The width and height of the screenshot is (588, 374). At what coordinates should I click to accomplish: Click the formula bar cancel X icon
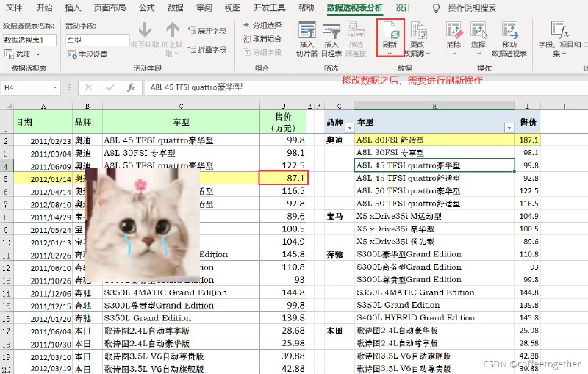pyautogui.click(x=88, y=87)
